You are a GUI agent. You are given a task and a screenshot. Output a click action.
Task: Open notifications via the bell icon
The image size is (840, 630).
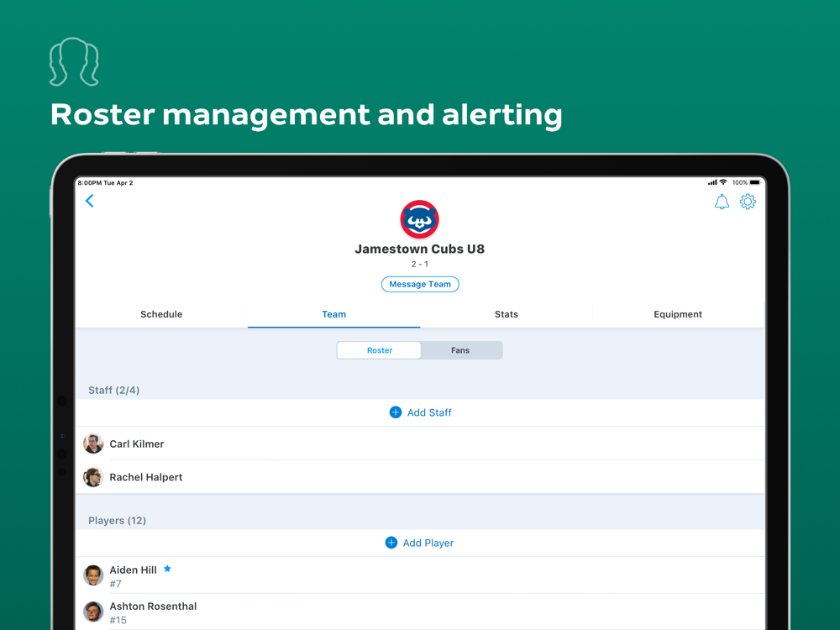click(722, 202)
